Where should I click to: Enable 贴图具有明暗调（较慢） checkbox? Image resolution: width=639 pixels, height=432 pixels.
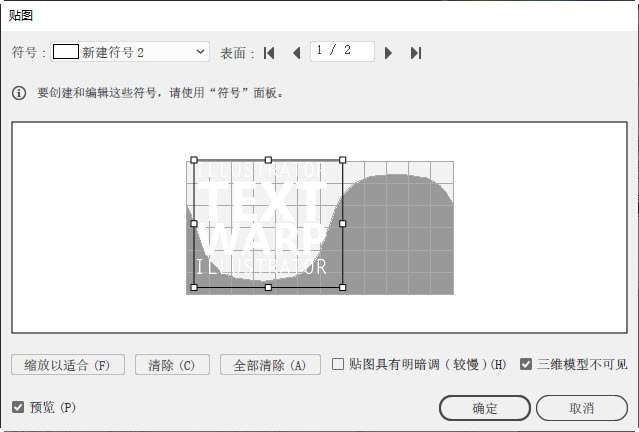338,364
